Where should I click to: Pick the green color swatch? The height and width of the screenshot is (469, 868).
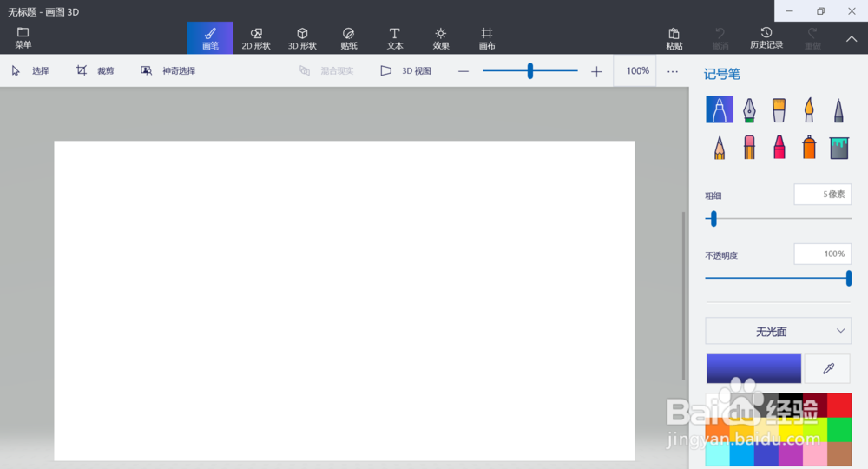839,430
